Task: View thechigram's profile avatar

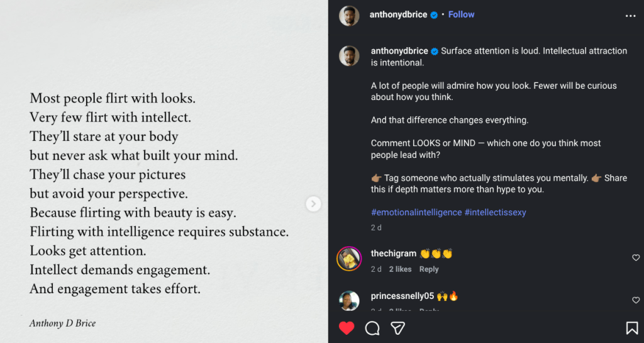Action: pyautogui.click(x=349, y=259)
